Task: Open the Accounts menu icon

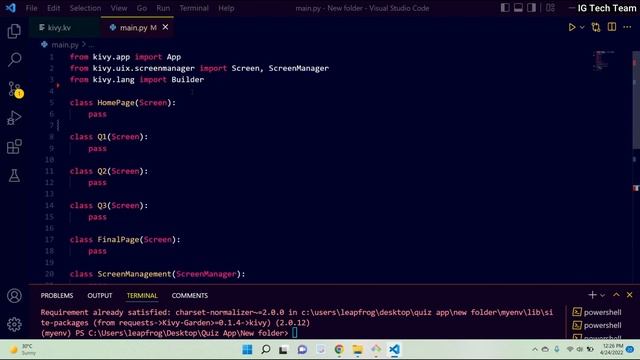Action: point(14,296)
